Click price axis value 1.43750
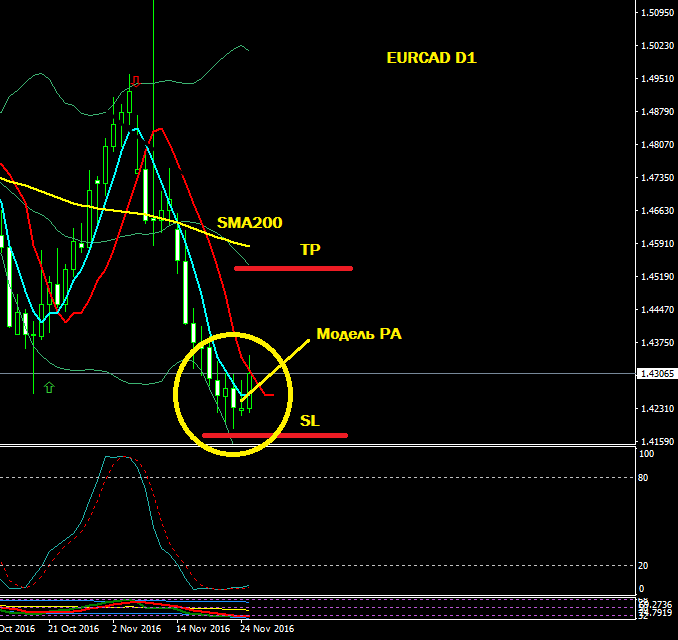The image size is (678, 640). [657, 342]
